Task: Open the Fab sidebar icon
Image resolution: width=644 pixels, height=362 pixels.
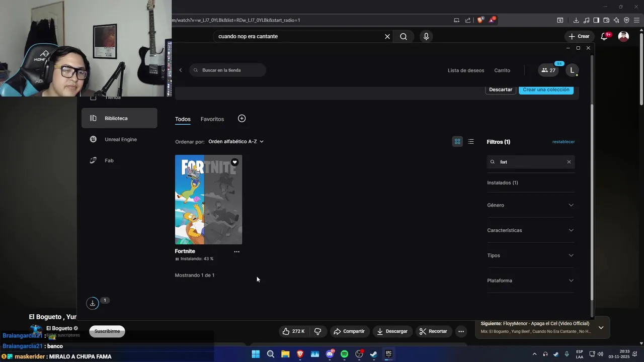Action: pos(93,160)
